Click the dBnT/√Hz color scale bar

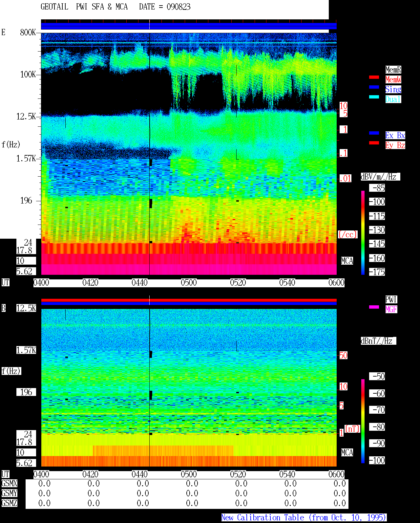tap(363, 421)
